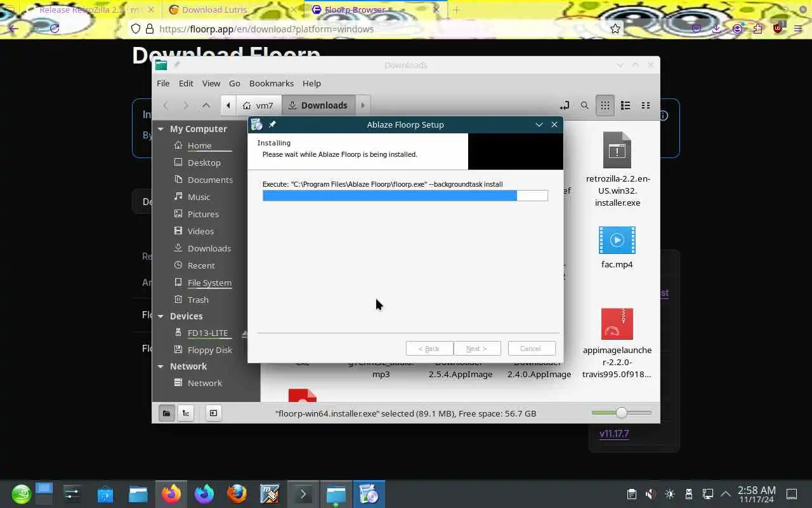Go up to parent folder
812x508 pixels.
(x=206, y=105)
